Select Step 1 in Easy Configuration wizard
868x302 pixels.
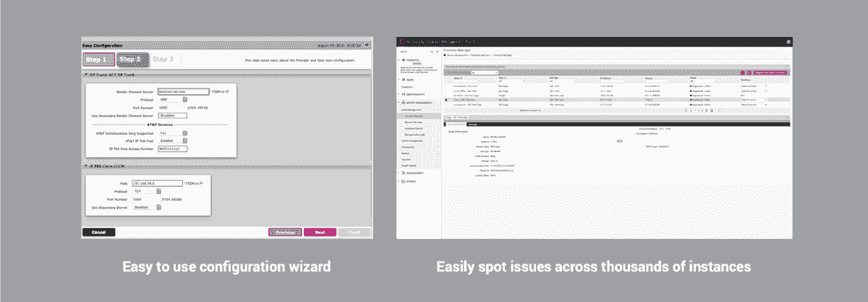coord(99,59)
